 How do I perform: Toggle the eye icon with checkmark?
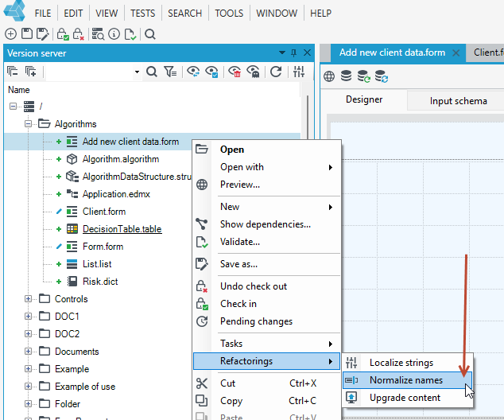click(211, 72)
